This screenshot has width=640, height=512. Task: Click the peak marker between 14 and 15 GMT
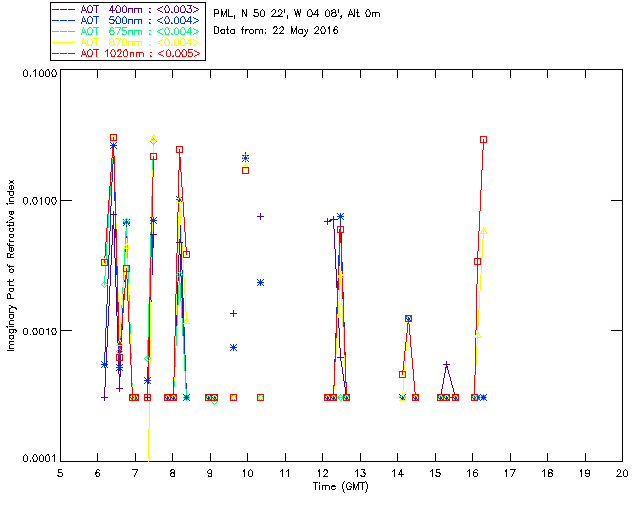pos(408,318)
